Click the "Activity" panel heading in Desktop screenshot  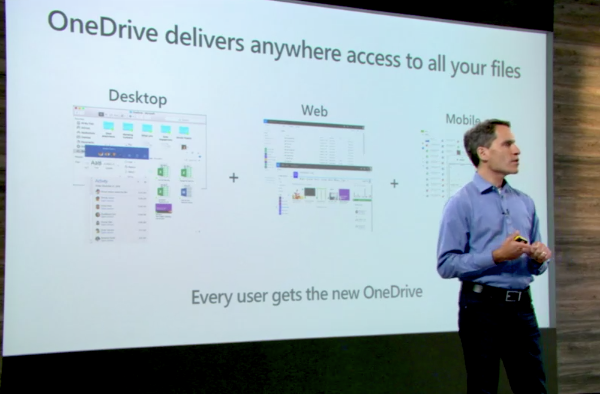[x=101, y=181]
